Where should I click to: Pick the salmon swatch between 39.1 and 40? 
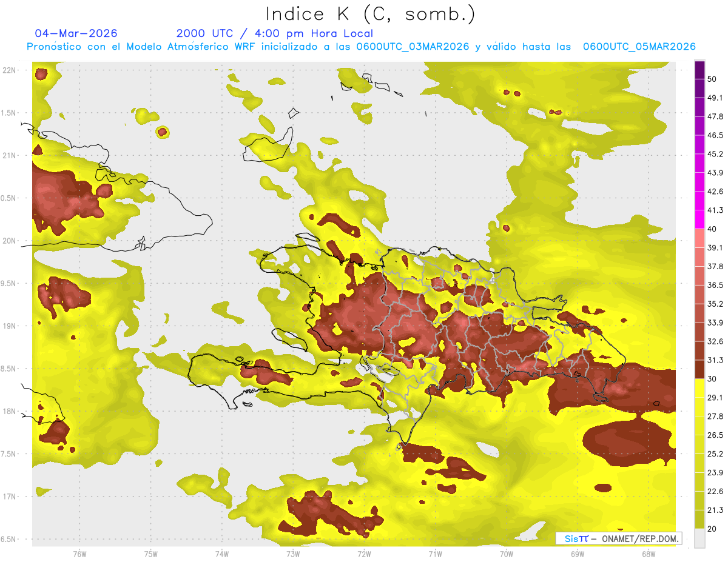699,238
